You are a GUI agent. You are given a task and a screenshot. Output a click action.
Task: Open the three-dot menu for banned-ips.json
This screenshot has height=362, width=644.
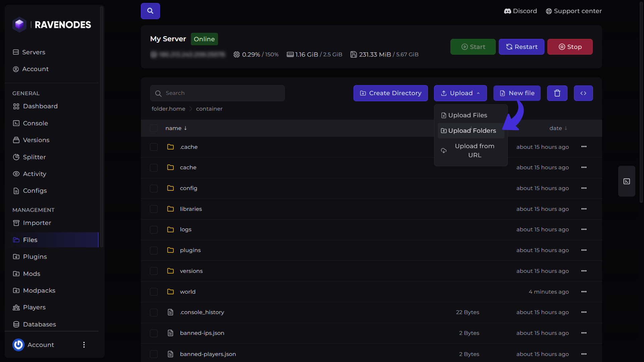584,333
